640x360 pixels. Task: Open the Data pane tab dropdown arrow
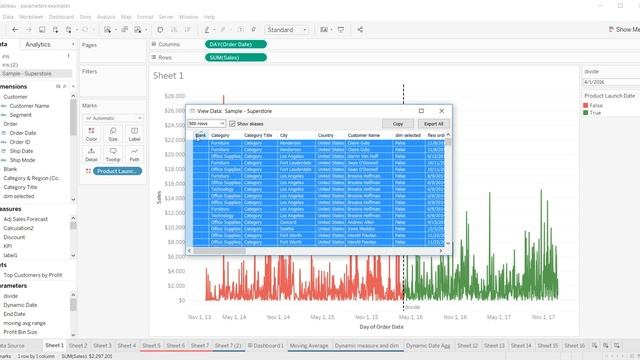(x=73, y=44)
